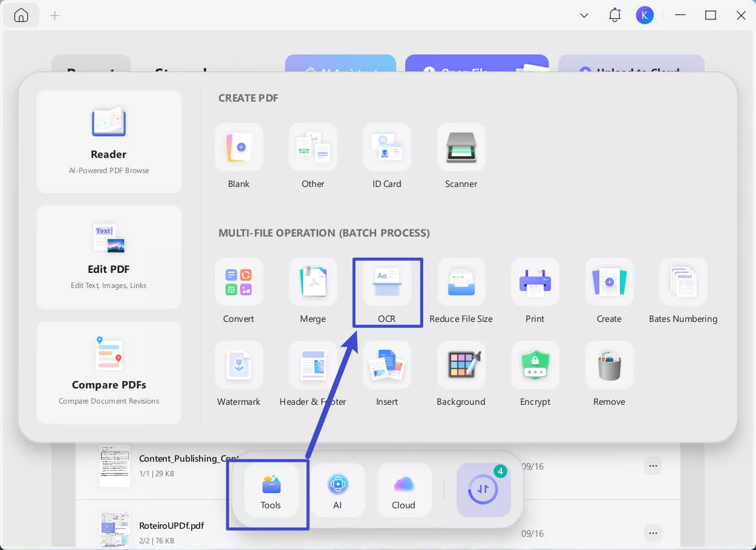Open the Compare PDFs card
Screen dimensions: 756x550
pyautogui.click(x=109, y=372)
